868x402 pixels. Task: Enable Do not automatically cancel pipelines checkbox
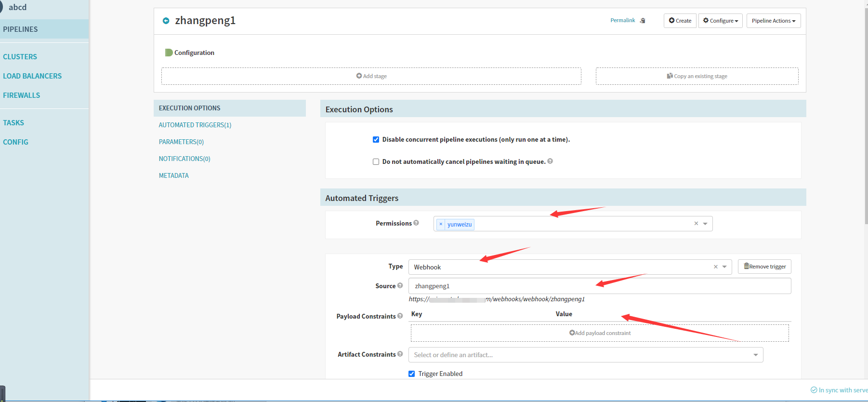pyautogui.click(x=376, y=162)
